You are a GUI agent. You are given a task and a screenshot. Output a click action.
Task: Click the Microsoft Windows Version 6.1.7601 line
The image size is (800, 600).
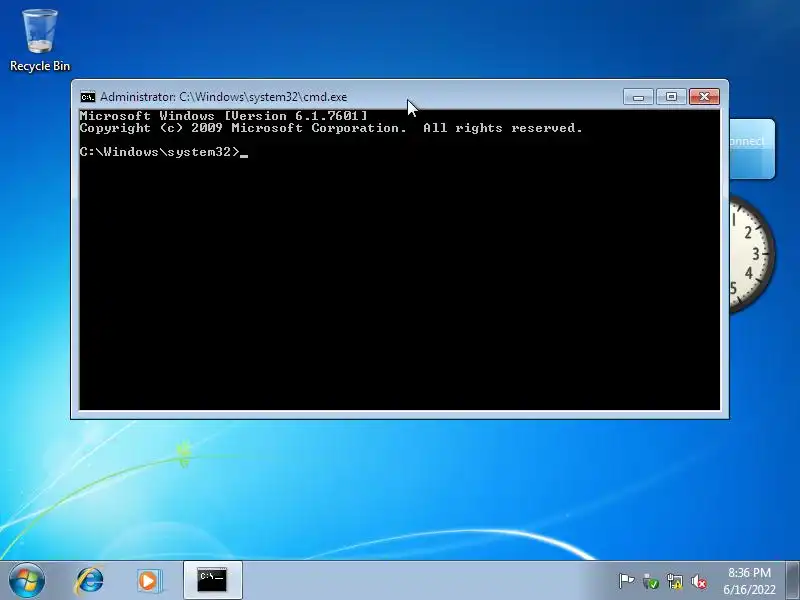223,116
